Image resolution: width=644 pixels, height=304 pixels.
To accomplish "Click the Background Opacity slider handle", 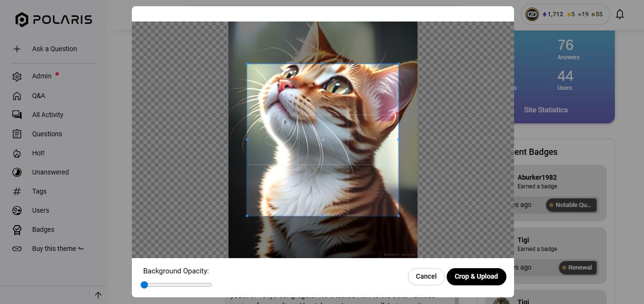I will coord(144,285).
